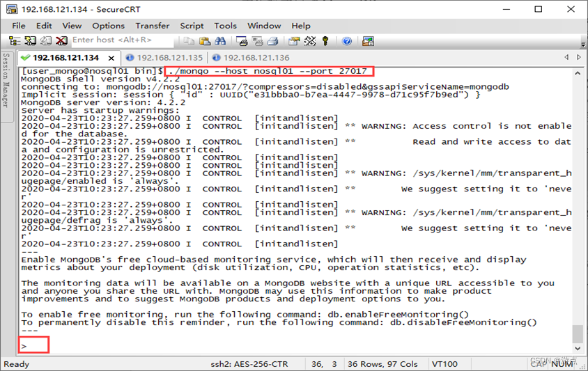Close the SecureCRT window
This screenshot has width=588, height=371.
[571, 9]
